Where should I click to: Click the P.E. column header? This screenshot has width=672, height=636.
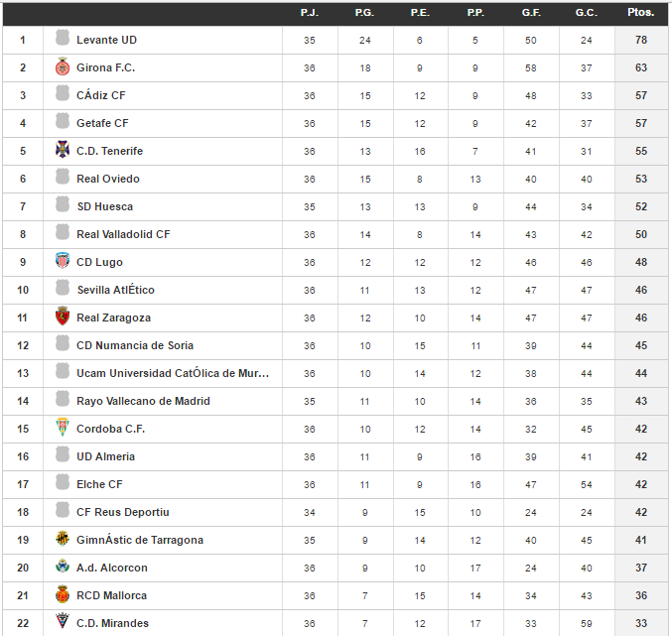click(420, 12)
